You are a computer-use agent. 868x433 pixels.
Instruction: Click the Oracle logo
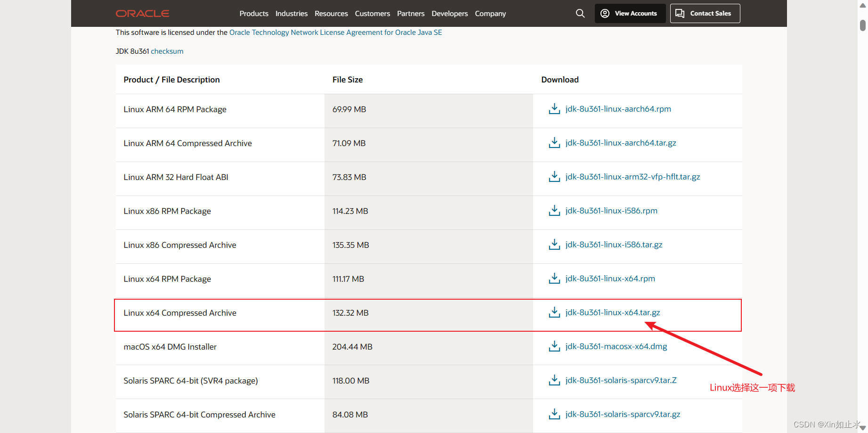click(x=142, y=14)
